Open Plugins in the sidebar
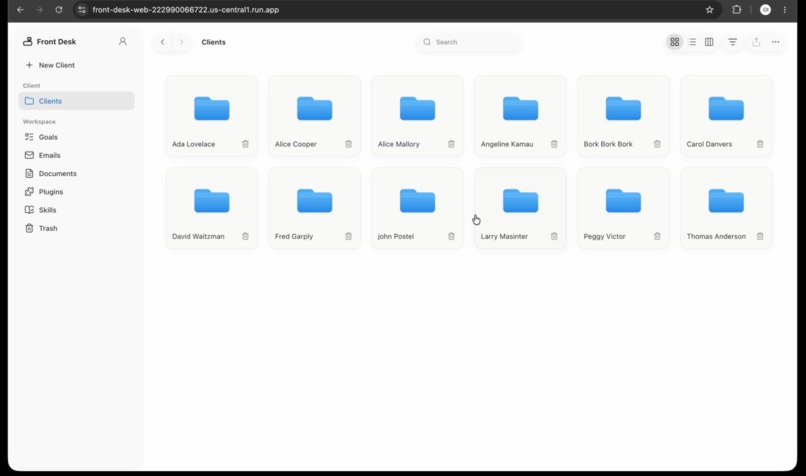 77,191
